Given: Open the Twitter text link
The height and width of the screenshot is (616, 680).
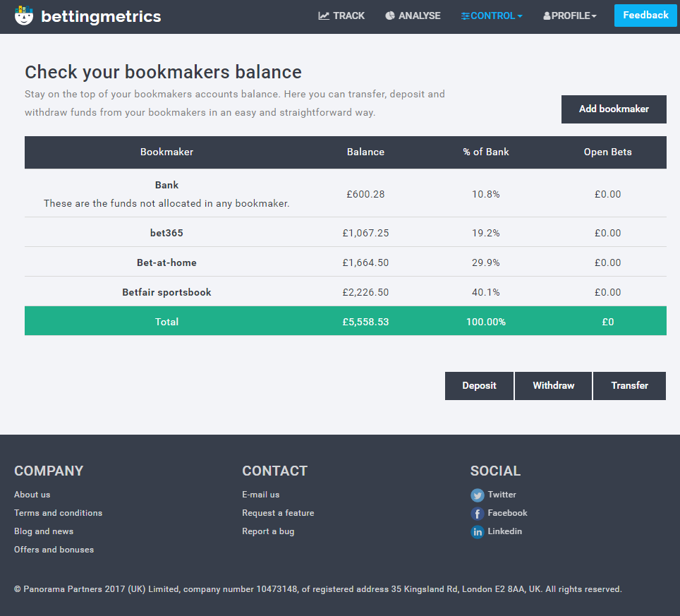Looking at the screenshot, I should [x=502, y=495].
